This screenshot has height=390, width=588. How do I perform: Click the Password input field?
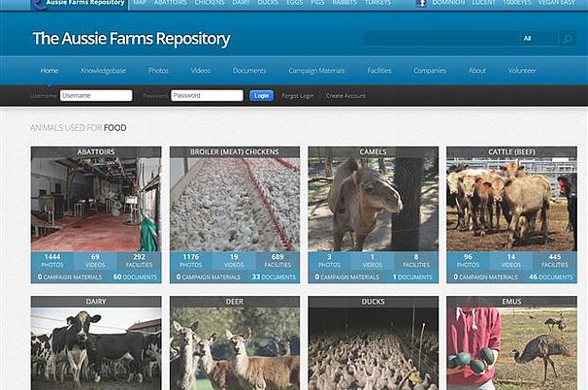click(207, 96)
